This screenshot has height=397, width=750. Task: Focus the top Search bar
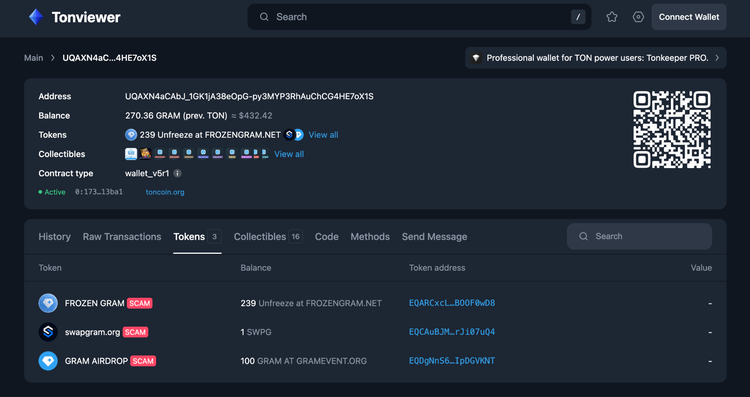[419, 17]
